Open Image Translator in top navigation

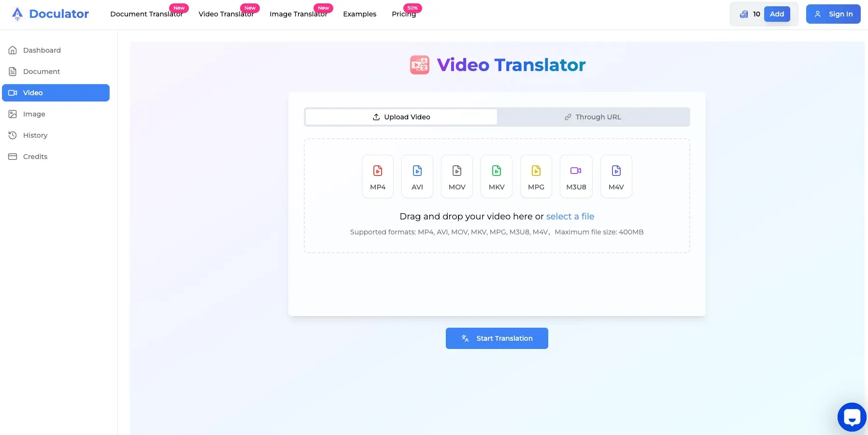tap(299, 14)
